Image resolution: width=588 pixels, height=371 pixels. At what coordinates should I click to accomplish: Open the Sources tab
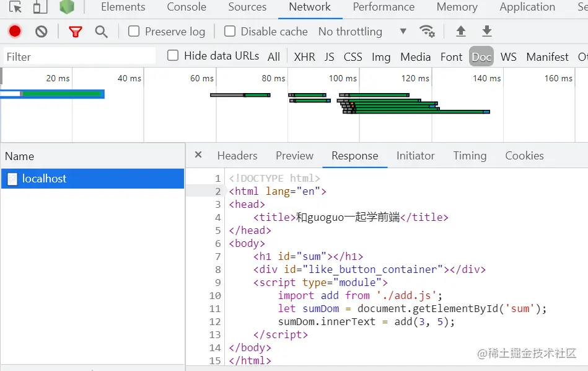247,7
